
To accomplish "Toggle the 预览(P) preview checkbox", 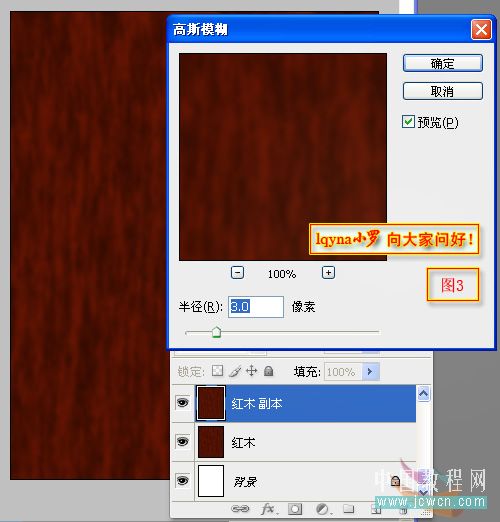I will click(x=408, y=122).
